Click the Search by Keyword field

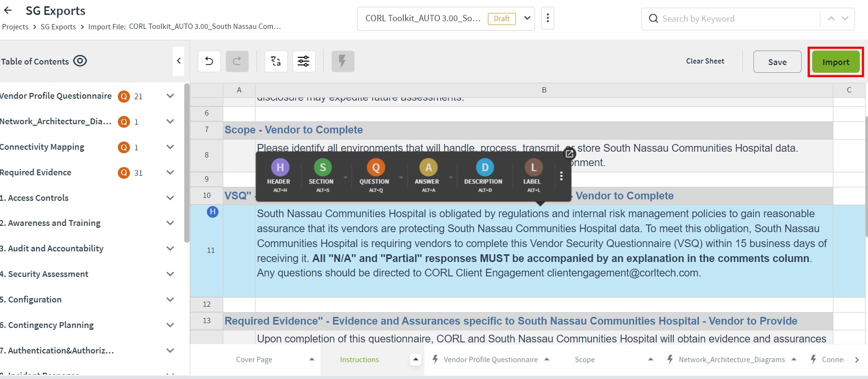click(x=731, y=19)
